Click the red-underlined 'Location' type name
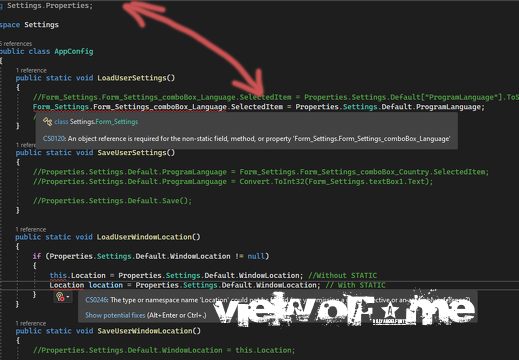The image size is (519, 360). (x=67, y=285)
